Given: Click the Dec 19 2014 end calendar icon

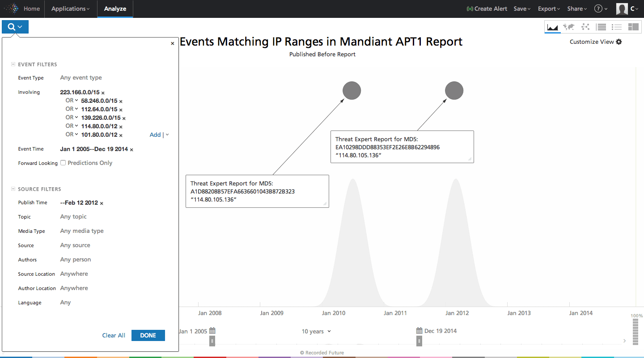Looking at the screenshot, I should point(419,331).
